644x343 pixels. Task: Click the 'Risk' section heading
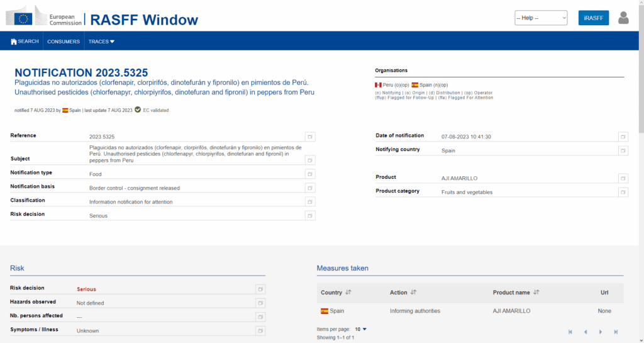pyautogui.click(x=17, y=268)
